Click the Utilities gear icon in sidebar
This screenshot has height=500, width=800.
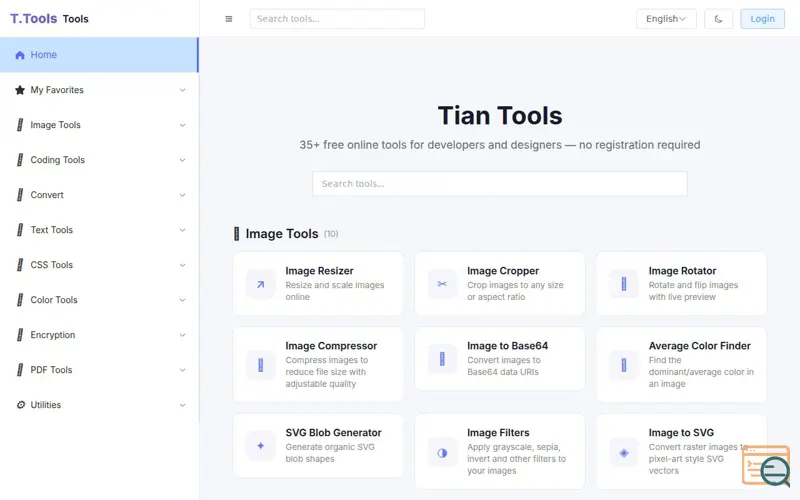tap(20, 405)
